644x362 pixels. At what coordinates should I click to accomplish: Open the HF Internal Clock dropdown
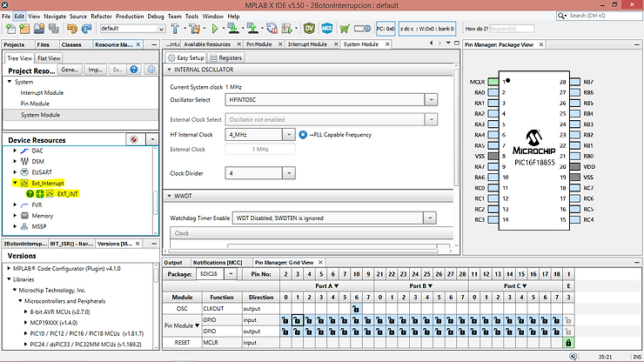289,135
